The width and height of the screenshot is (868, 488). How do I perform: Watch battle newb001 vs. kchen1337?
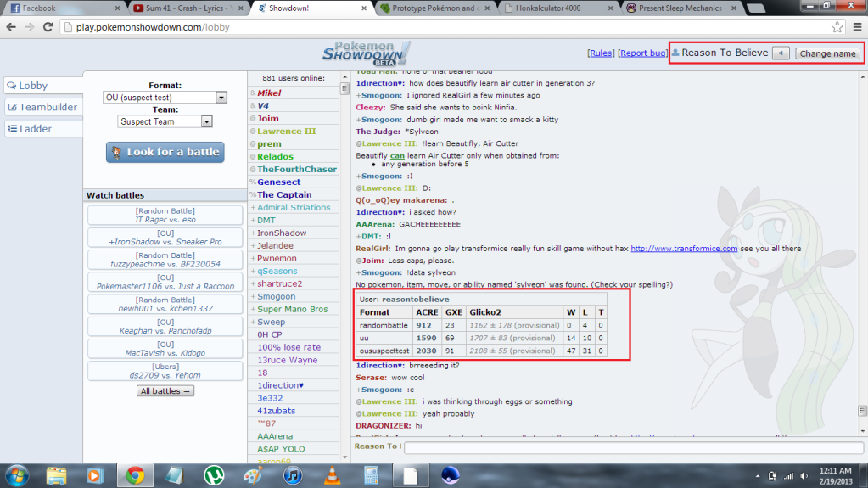(165, 304)
